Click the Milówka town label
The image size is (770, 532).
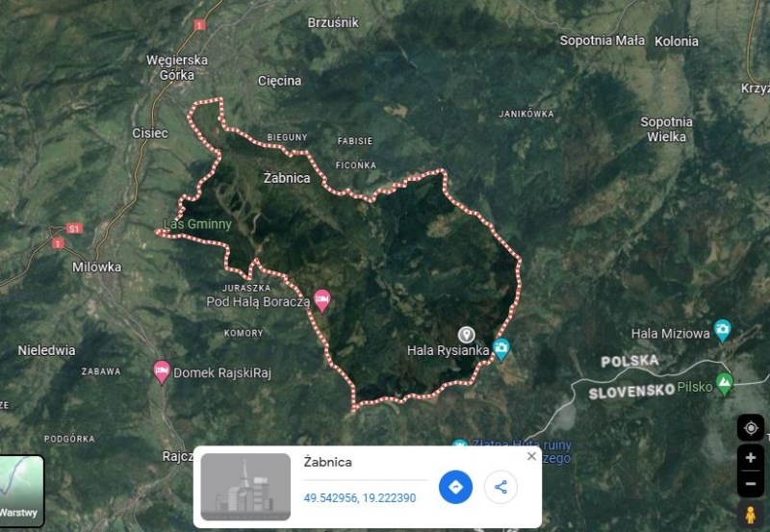pos(97,267)
